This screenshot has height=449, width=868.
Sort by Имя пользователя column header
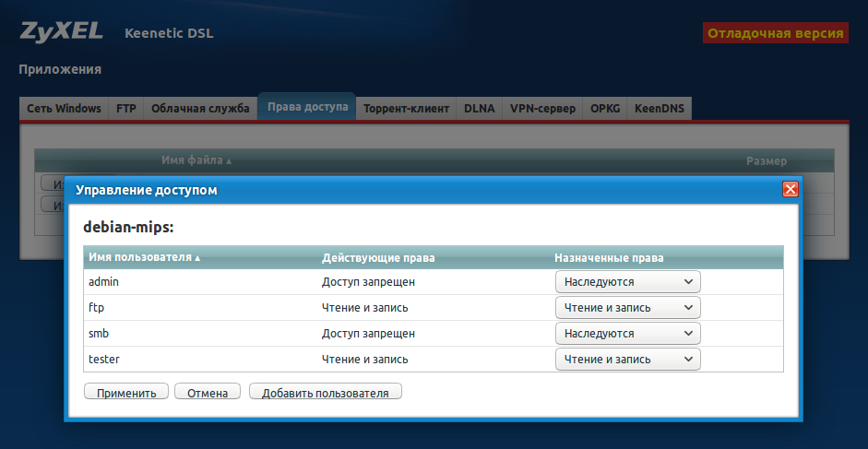[x=144, y=257]
